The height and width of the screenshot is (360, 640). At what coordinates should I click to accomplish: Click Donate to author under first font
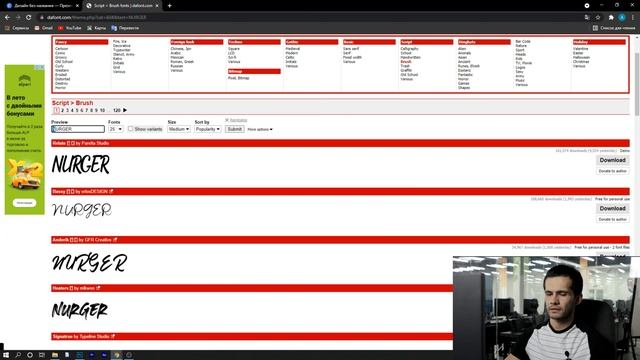(612, 171)
